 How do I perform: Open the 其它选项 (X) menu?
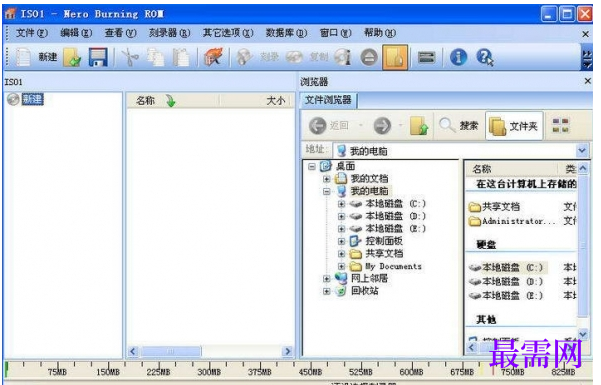pos(228,33)
